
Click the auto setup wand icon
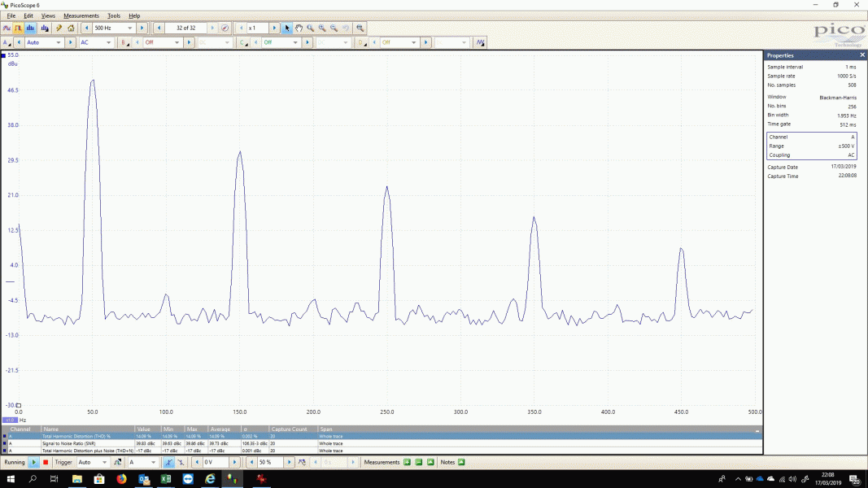click(x=59, y=28)
